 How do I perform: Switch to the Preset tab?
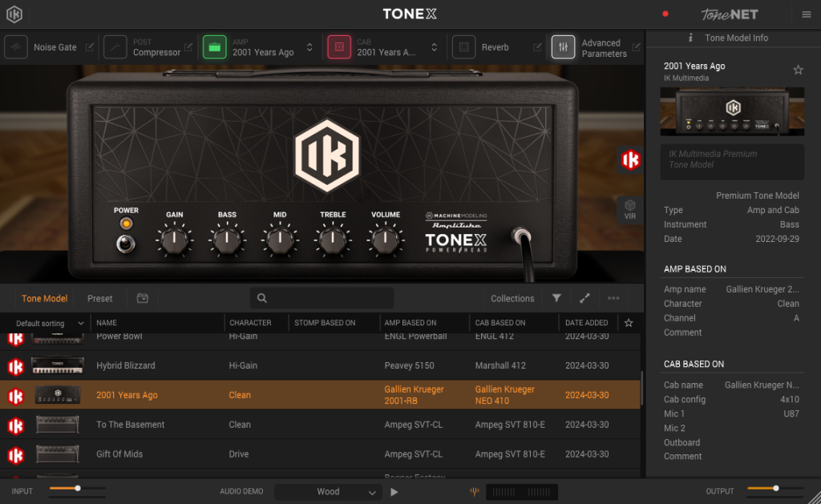(x=100, y=298)
